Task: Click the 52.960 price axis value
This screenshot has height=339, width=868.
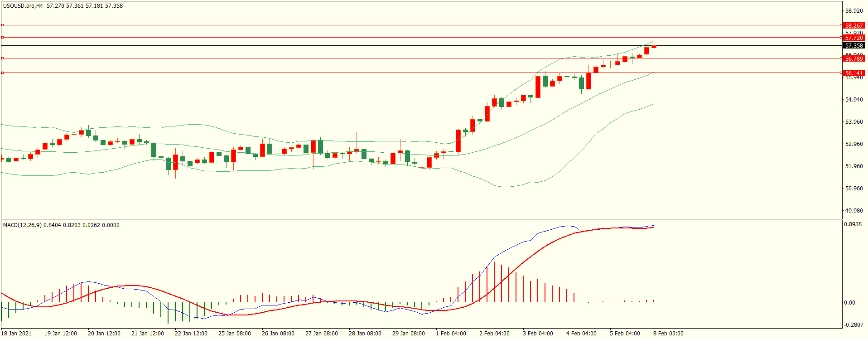Action: pos(854,144)
